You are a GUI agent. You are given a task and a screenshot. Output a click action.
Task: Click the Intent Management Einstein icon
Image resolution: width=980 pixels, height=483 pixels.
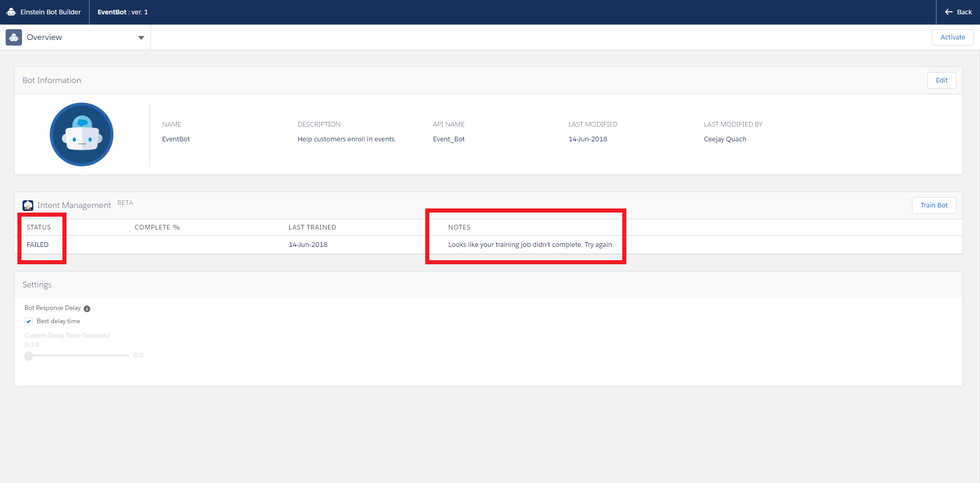tap(28, 205)
